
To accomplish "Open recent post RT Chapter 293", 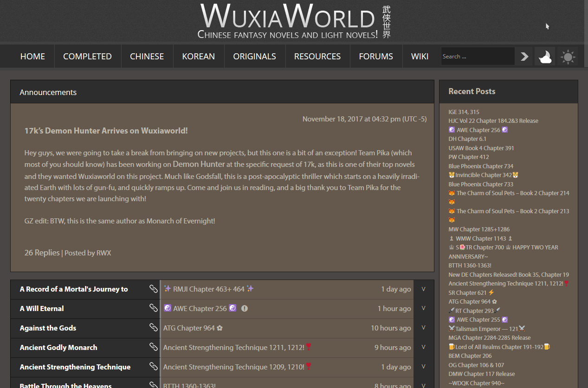I will point(474,311).
